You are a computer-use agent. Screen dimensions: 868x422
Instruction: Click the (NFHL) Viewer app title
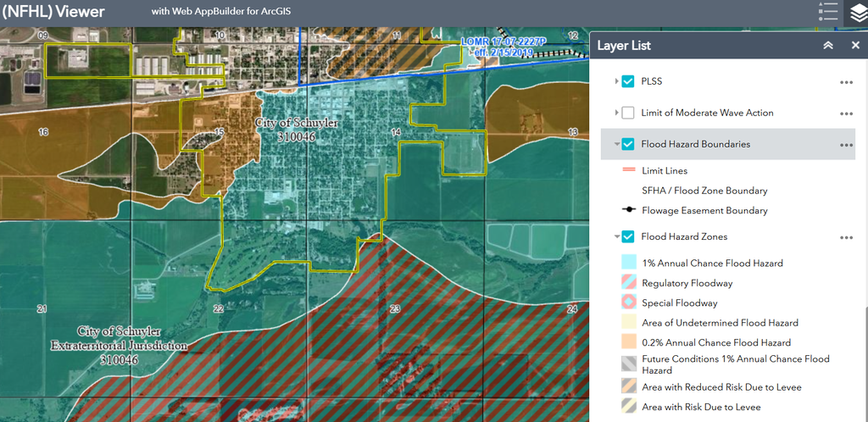click(53, 12)
